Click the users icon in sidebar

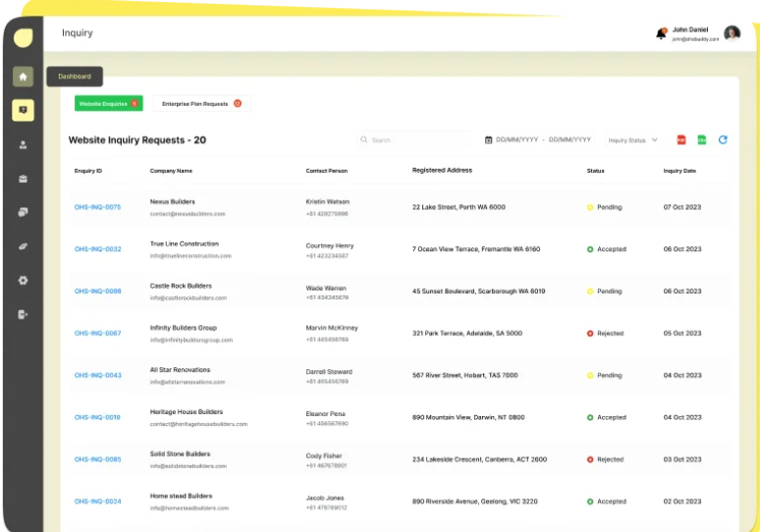click(23, 144)
